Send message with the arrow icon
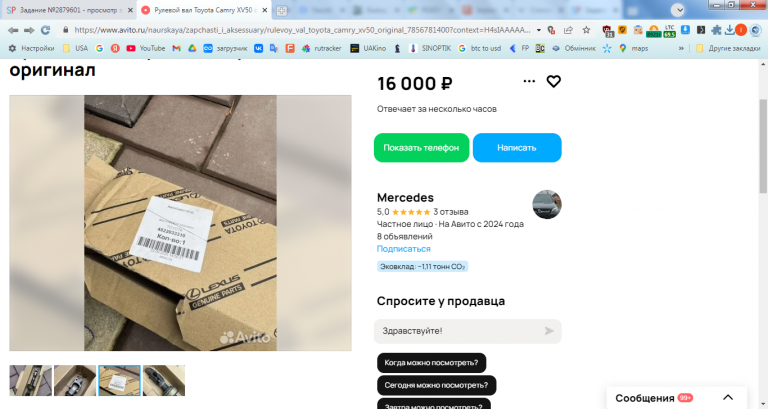This screenshot has height=409, width=768. [x=549, y=331]
